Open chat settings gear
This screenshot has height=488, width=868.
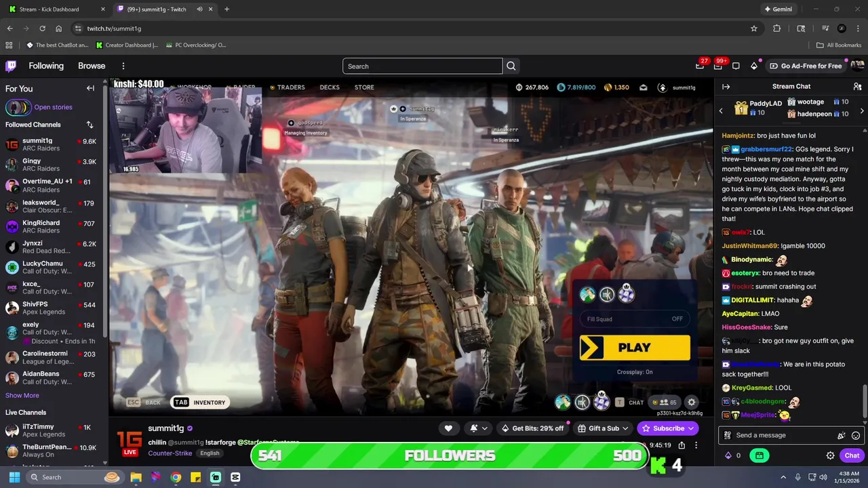pos(830,455)
